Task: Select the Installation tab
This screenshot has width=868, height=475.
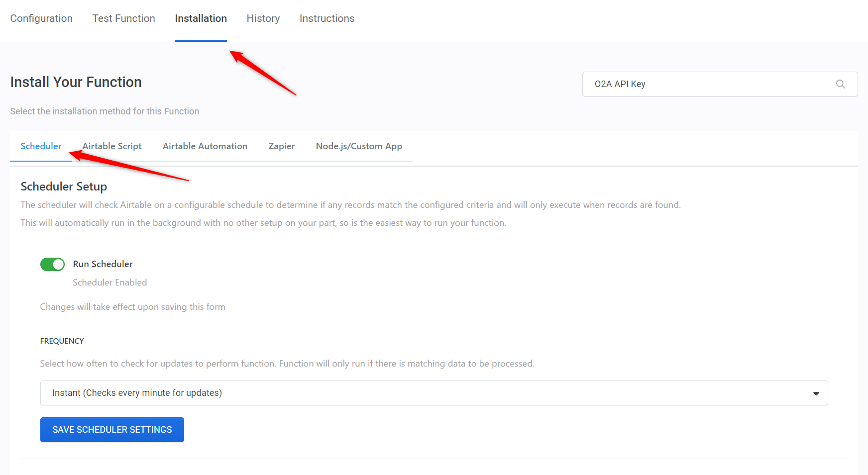Action: tap(201, 18)
